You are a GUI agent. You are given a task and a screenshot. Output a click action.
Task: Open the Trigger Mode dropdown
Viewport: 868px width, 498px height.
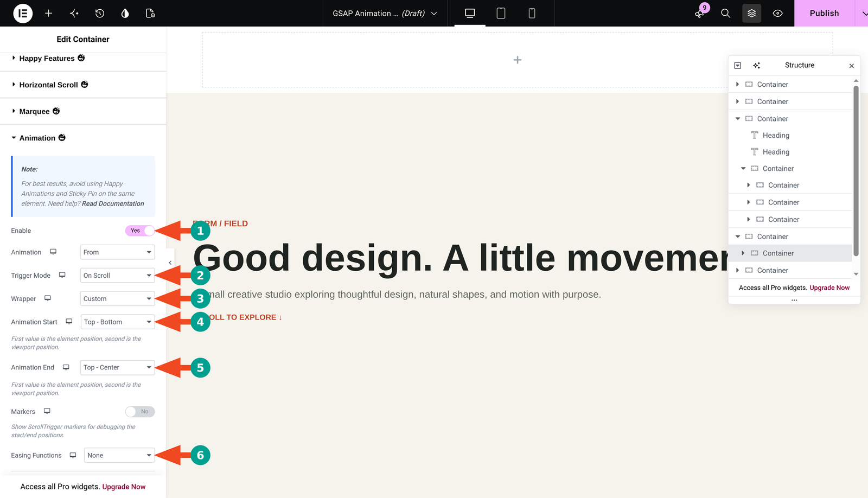coord(117,276)
